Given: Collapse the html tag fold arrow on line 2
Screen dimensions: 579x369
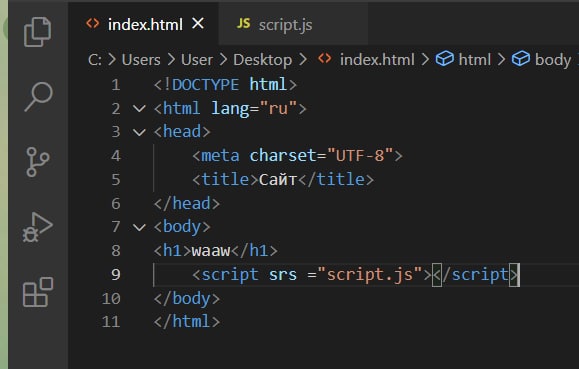Looking at the screenshot, I should click(139, 109).
